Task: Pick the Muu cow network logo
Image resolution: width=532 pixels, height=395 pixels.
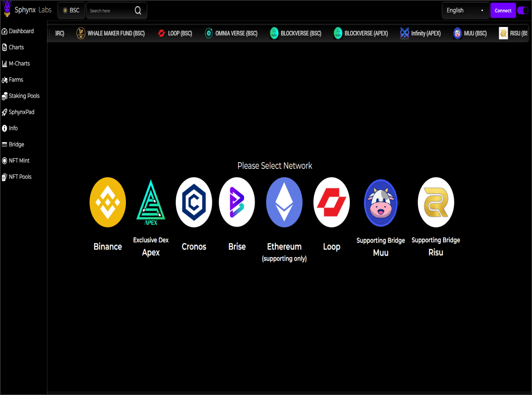Action: point(381,203)
